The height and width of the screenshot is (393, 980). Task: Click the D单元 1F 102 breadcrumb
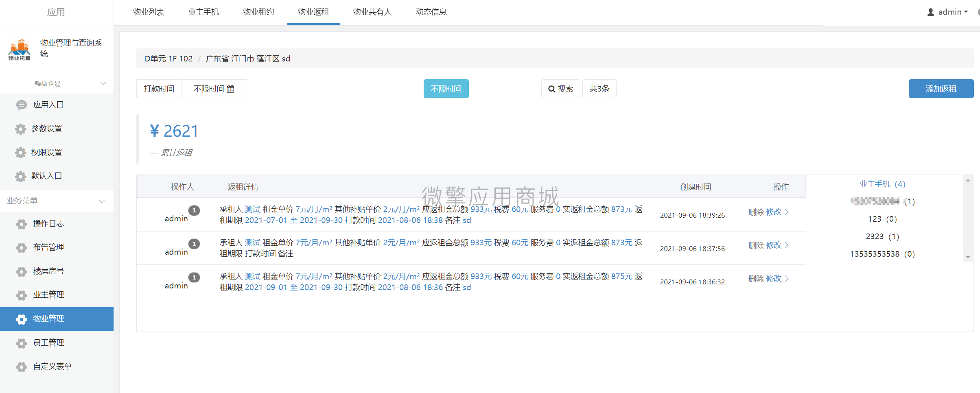(x=168, y=59)
